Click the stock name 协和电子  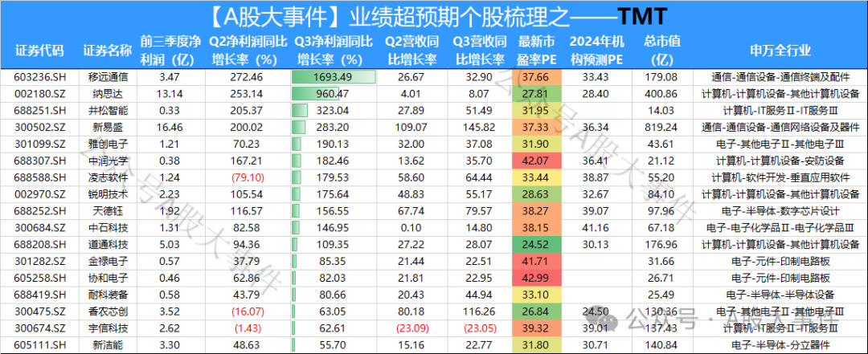[x=108, y=277]
